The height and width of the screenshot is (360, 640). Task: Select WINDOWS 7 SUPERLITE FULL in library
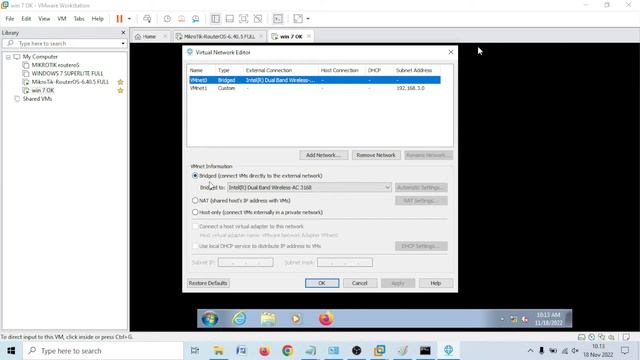pos(67,73)
